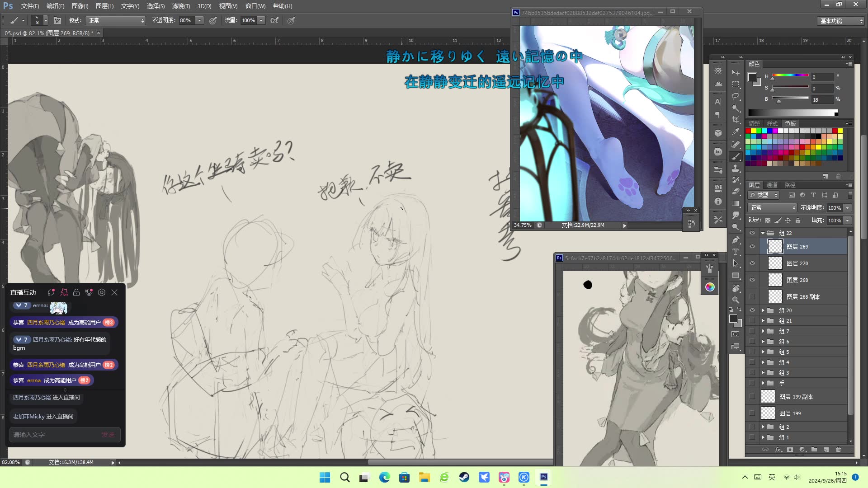Open the Brush Presets panel icon
Viewport: 868px width, 488px height.
point(718,170)
